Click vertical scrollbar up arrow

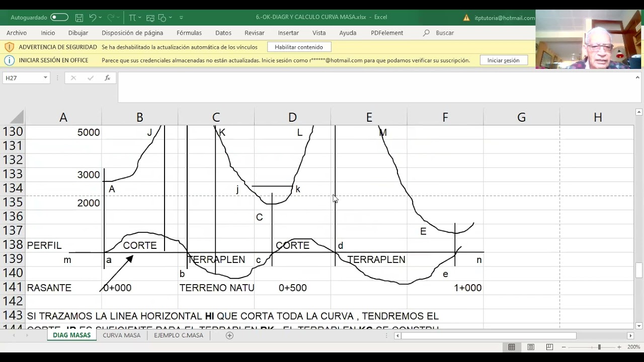(639, 112)
